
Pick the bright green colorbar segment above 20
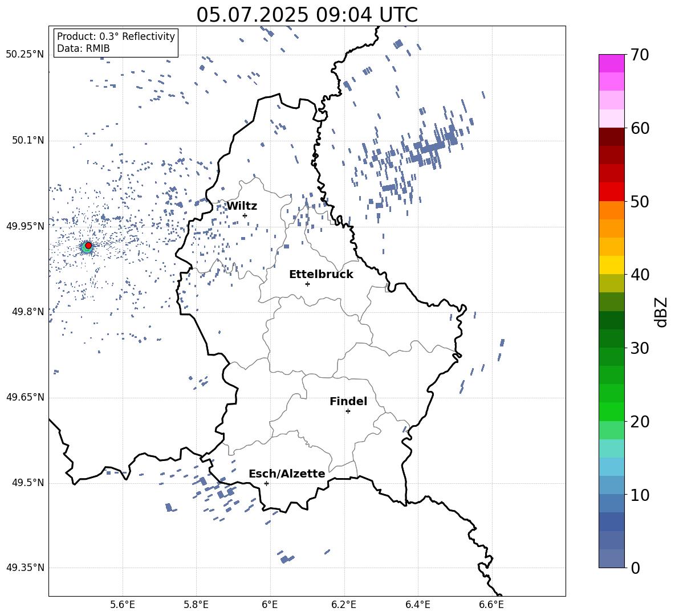pyautogui.click(x=611, y=411)
